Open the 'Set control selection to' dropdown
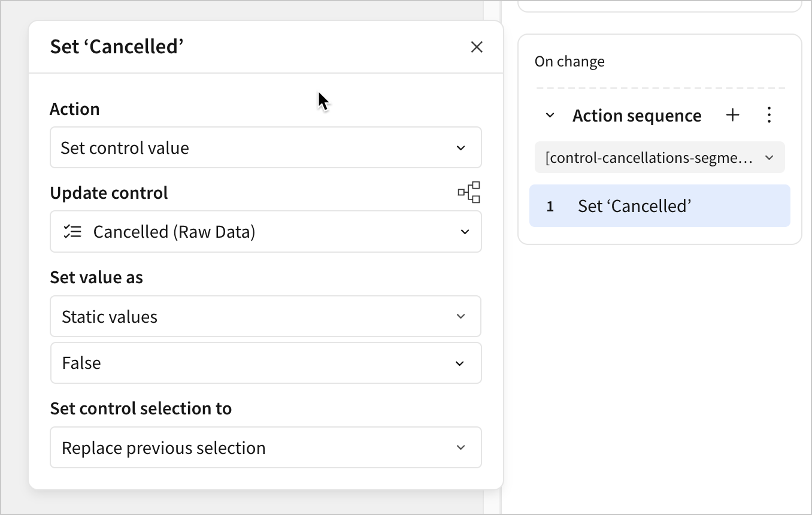Screen dimensions: 812x515 click(x=265, y=448)
